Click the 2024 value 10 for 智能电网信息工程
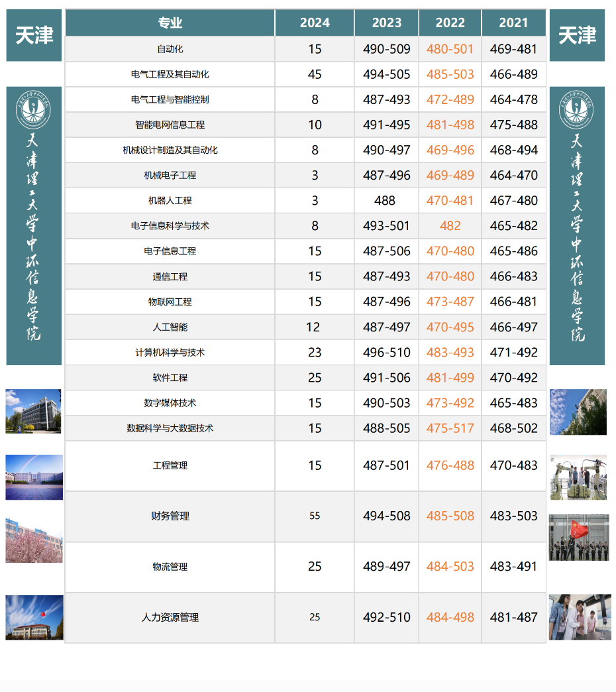 [315, 125]
